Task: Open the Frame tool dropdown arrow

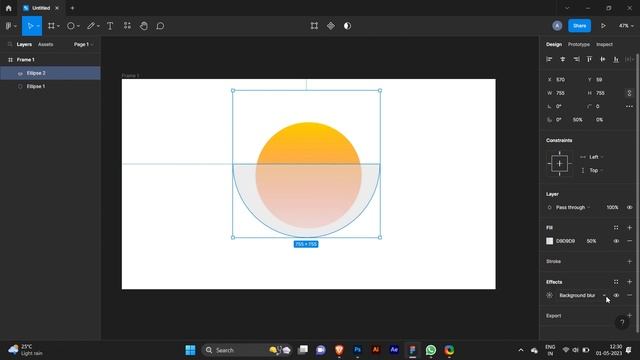Action: click(58, 26)
